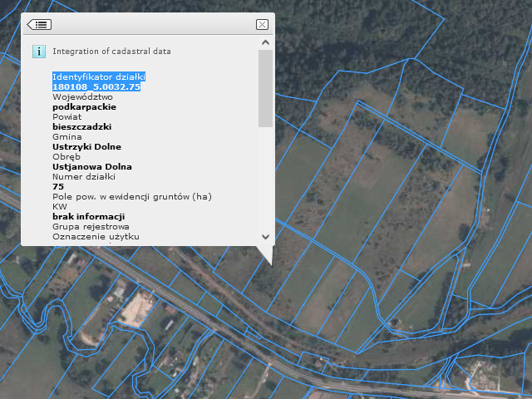
Task: Click the 'Numer działki' label
Action: [x=84, y=177]
